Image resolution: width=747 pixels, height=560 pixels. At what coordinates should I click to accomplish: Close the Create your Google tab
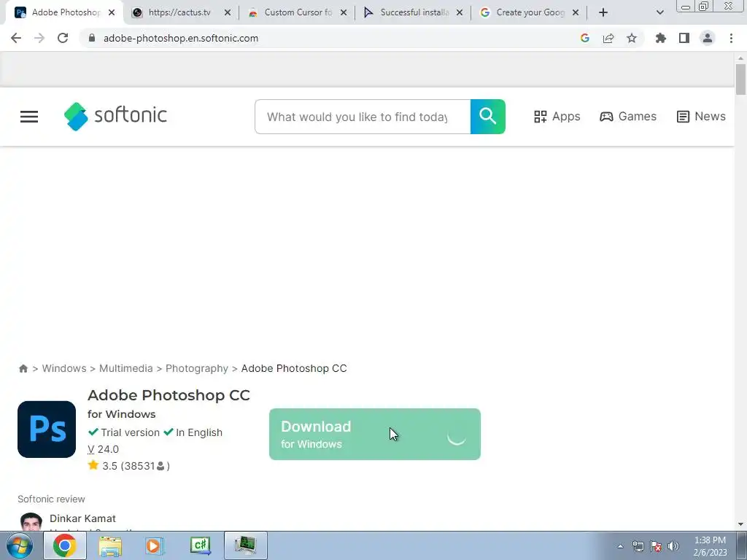pyautogui.click(x=576, y=12)
